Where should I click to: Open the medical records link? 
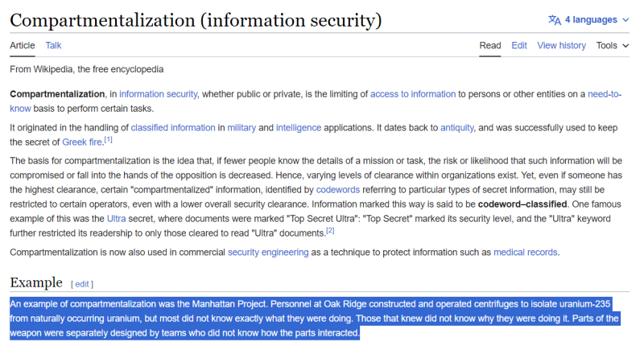point(525,253)
